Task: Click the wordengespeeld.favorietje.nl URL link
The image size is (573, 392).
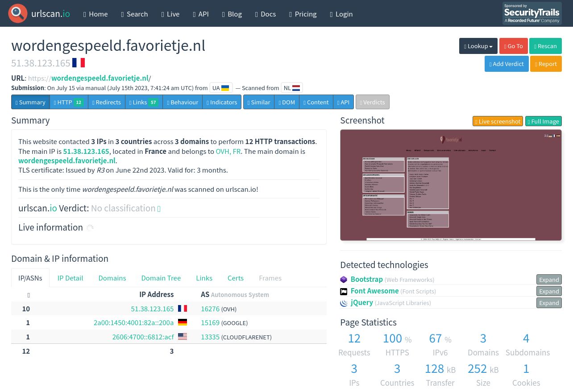Action: [x=100, y=78]
